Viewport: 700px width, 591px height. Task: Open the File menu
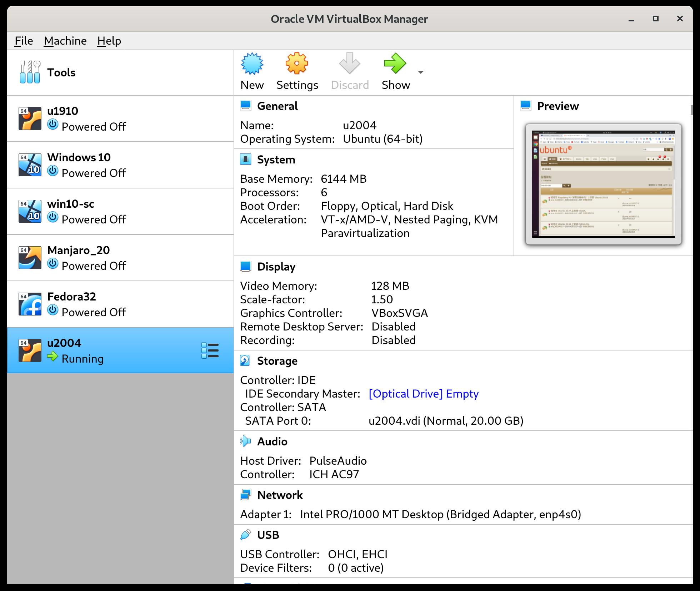24,41
